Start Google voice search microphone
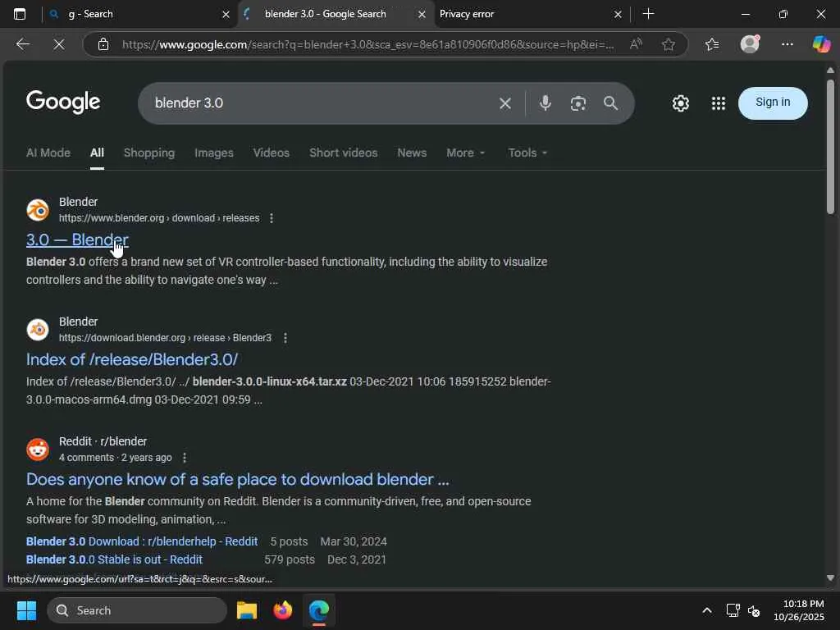This screenshot has width=840, height=630. 545,103
